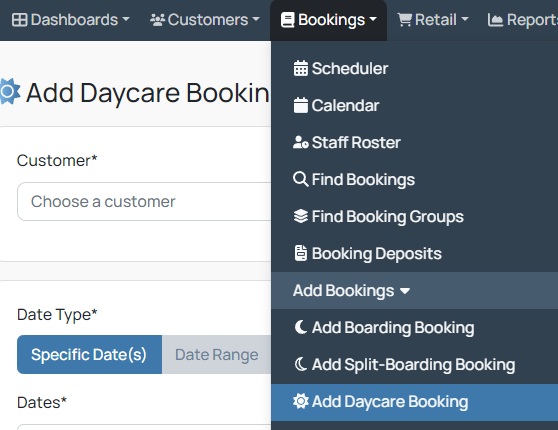Open the Retail dropdown menu
The height and width of the screenshot is (430, 558).
point(433,20)
